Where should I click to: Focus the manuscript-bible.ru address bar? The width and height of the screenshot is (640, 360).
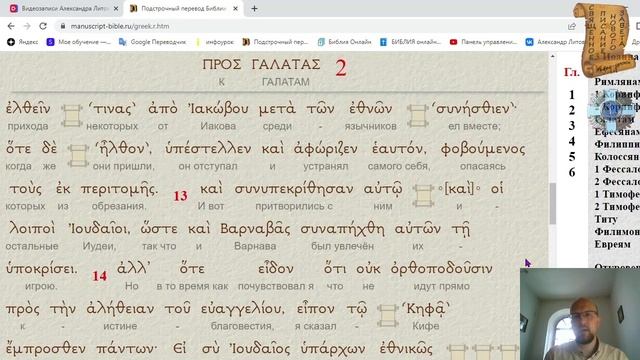coord(310,26)
